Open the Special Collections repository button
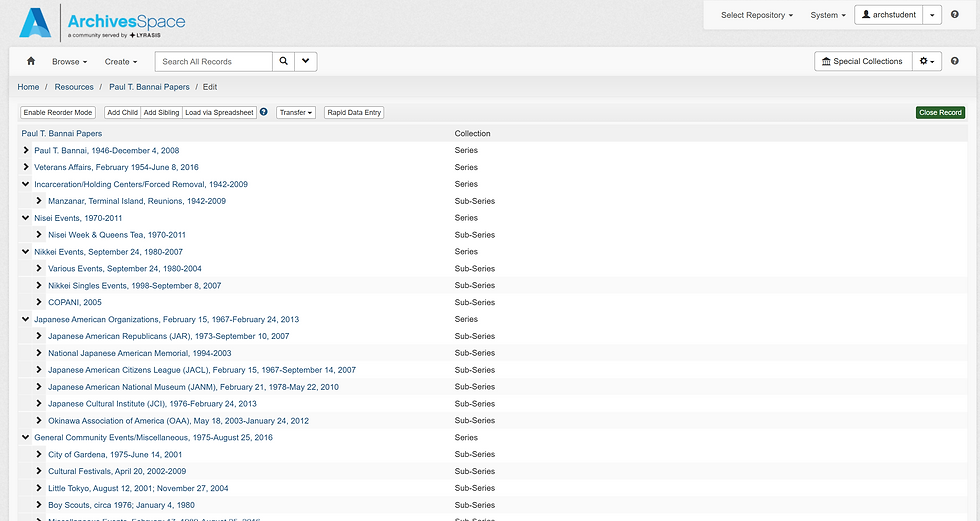Screen dimensions: 980x521 863,61
